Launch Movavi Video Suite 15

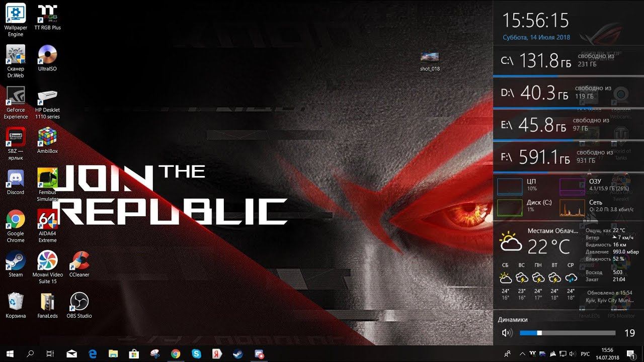pyautogui.click(x=47, y=267)
